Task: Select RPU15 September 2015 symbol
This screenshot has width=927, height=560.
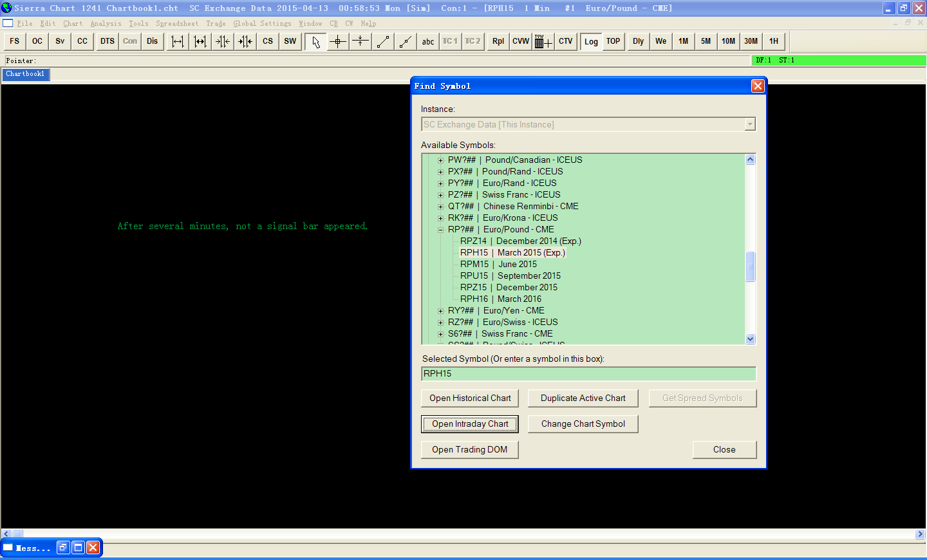Action: pyautogui.click(x=510, y=276)
